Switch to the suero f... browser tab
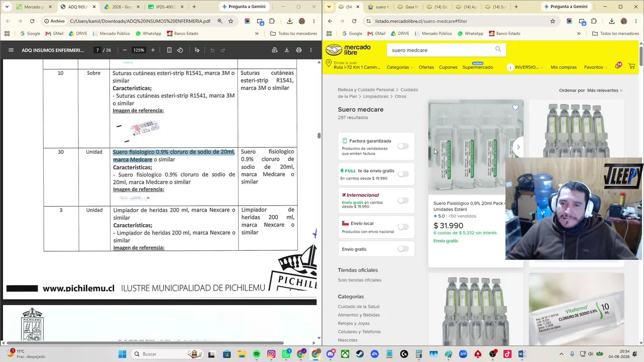Image resolution: width=644 pixels, height=362 pixels. click(x=379, y=7)
